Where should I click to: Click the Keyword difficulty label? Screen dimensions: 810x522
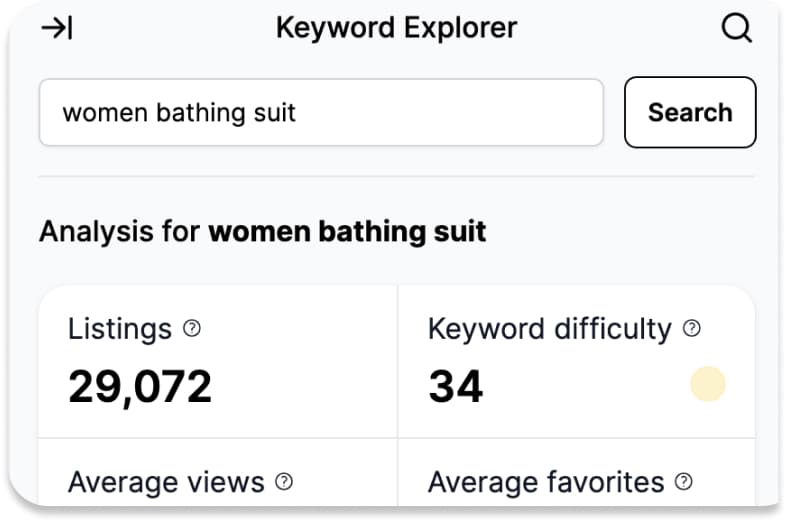(x=550, y=329)
